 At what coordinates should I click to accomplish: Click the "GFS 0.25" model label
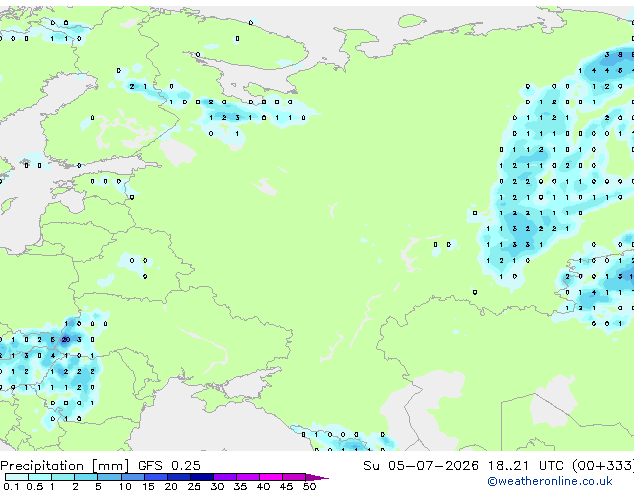[169, 466]
